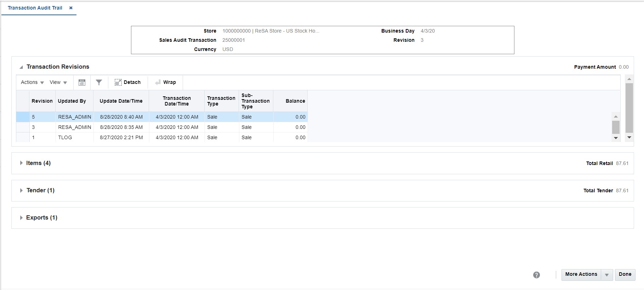Click the outer panel scrollbar up arrow
Screen dimensions: 644x290
point(629,79)
